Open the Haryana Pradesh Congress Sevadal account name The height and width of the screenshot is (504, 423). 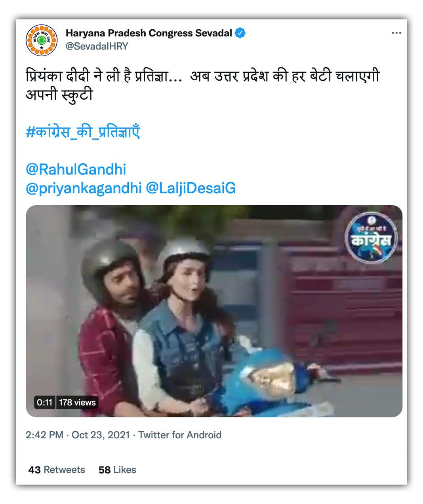click(149, 33)
